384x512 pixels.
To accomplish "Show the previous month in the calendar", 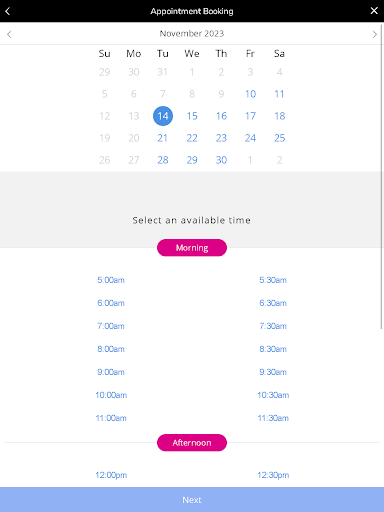I will click(9, 34).
